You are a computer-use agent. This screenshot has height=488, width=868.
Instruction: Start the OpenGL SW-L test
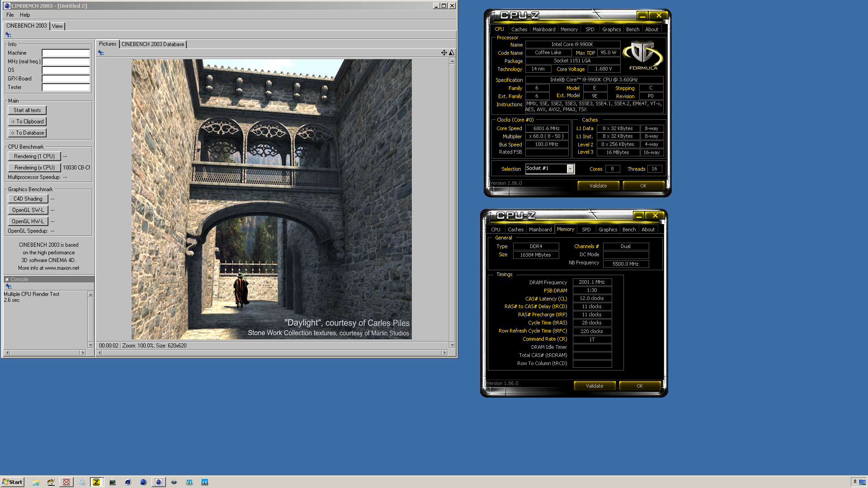coord(28,210)
